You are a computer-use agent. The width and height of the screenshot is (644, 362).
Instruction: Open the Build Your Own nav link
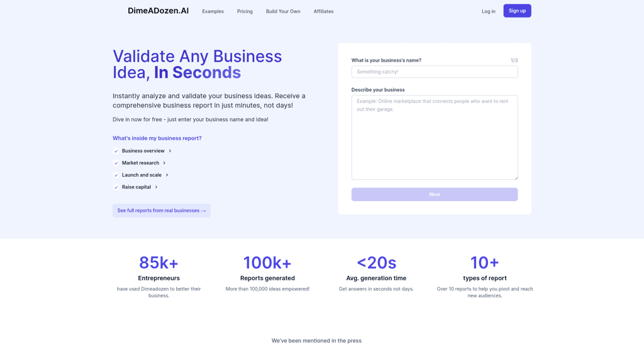click(283, 11)
